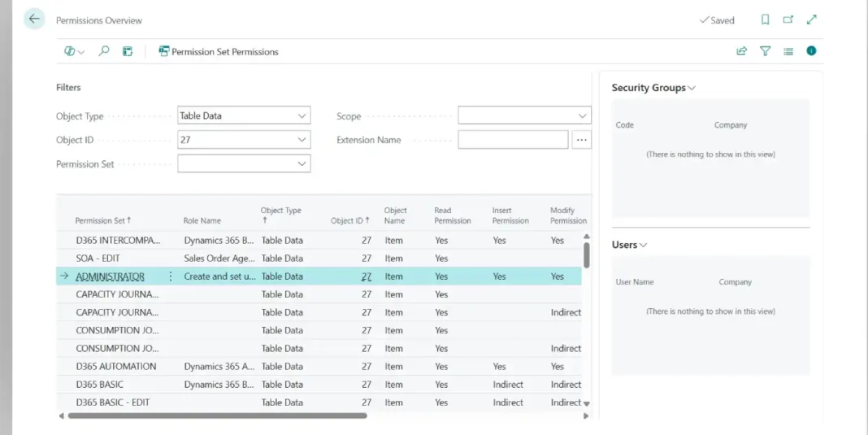Click the Object Name column header
Screen dimensions: 868x435
click(x=395, y=215)
